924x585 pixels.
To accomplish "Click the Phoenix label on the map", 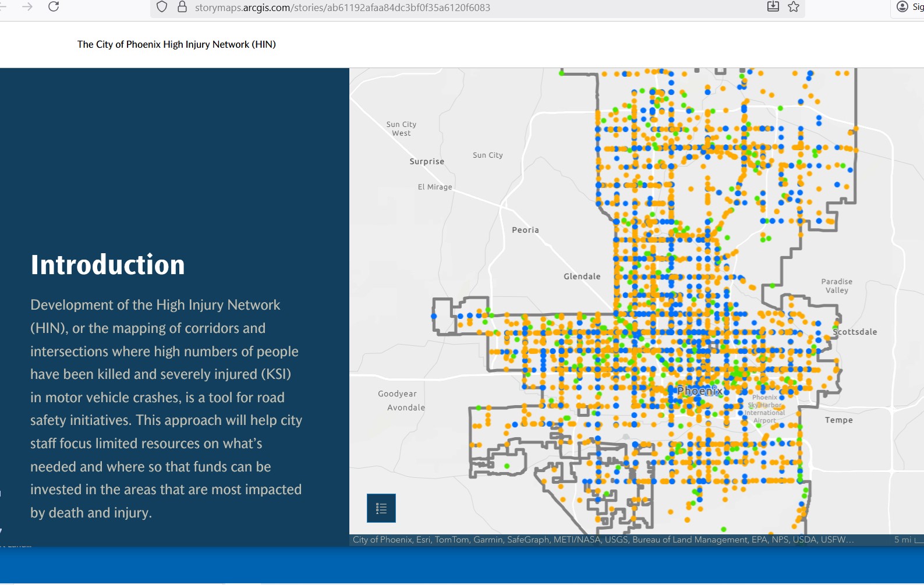I will coord(700,391).
